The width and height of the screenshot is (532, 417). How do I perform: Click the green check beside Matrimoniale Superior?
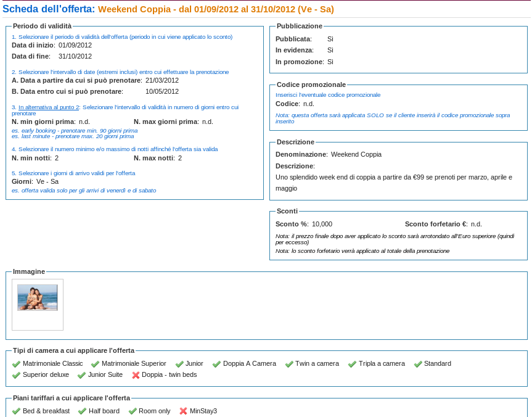coord(95,364)
